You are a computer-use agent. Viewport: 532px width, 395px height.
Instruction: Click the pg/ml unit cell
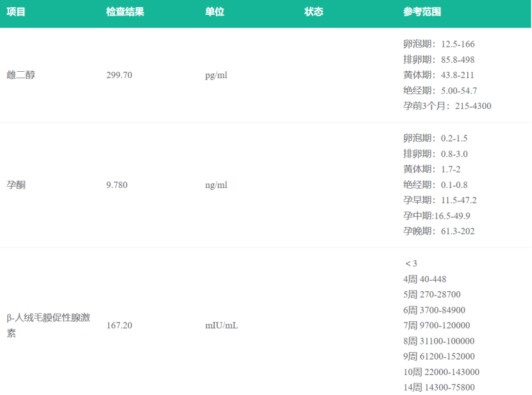[216, 75]
